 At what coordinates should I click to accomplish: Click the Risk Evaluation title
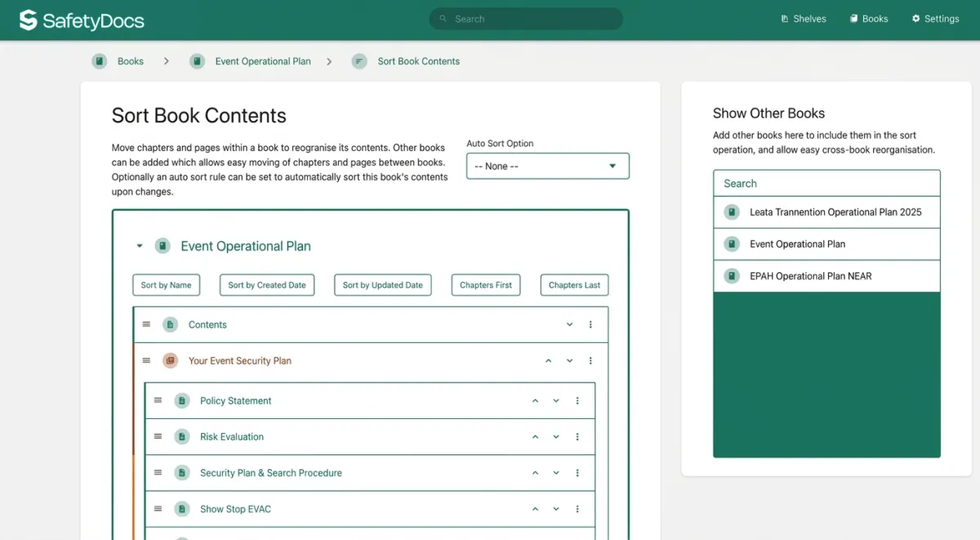pyautogui.click(x=232, y=436)
